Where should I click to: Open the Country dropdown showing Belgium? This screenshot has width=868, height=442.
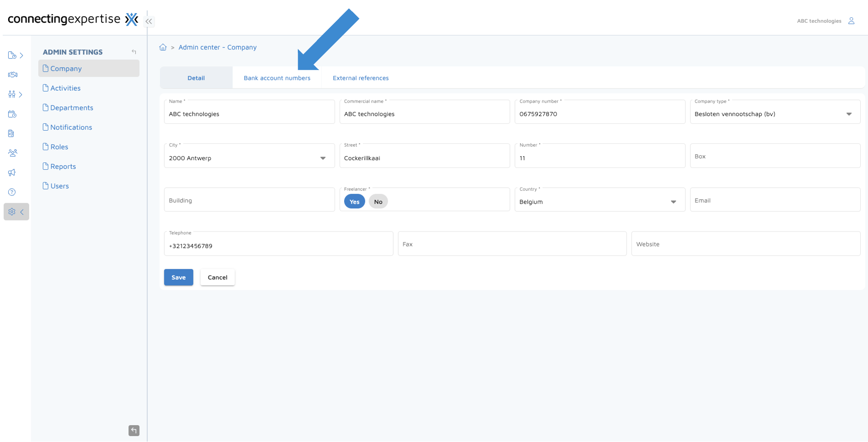674,202
